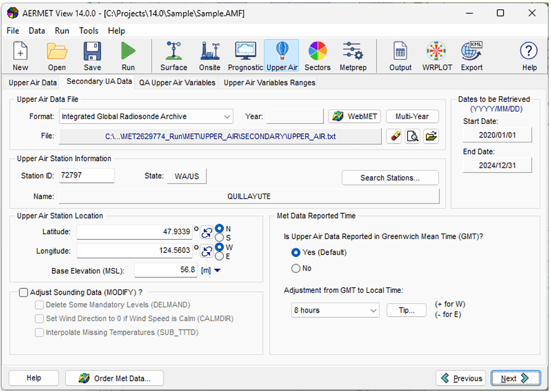Open the base elevation unit dropdown arrow

(x=218, y=271)
